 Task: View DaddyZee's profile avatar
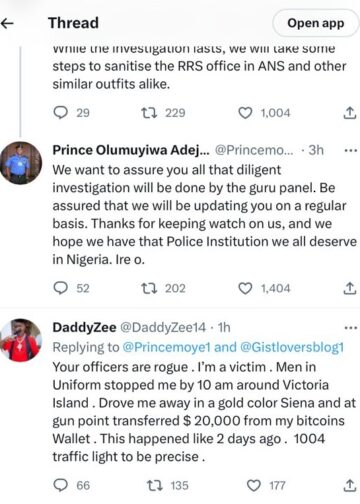(x=21, y=340)
